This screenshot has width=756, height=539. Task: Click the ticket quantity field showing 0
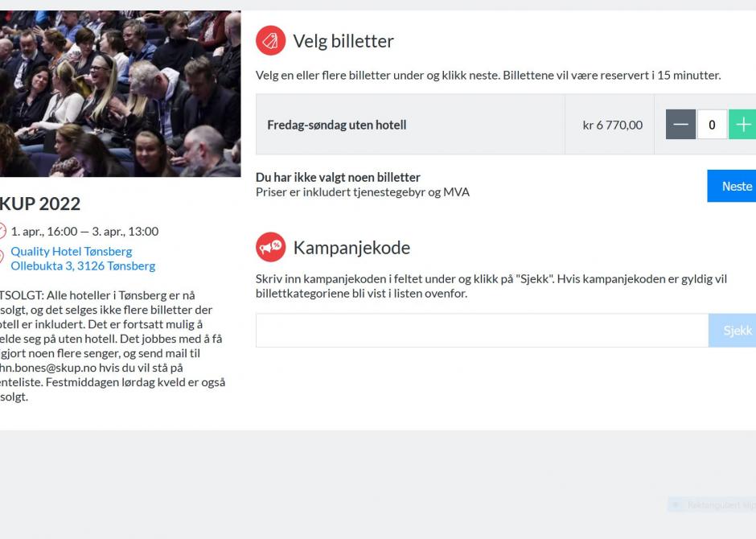[x=712, y=125]
